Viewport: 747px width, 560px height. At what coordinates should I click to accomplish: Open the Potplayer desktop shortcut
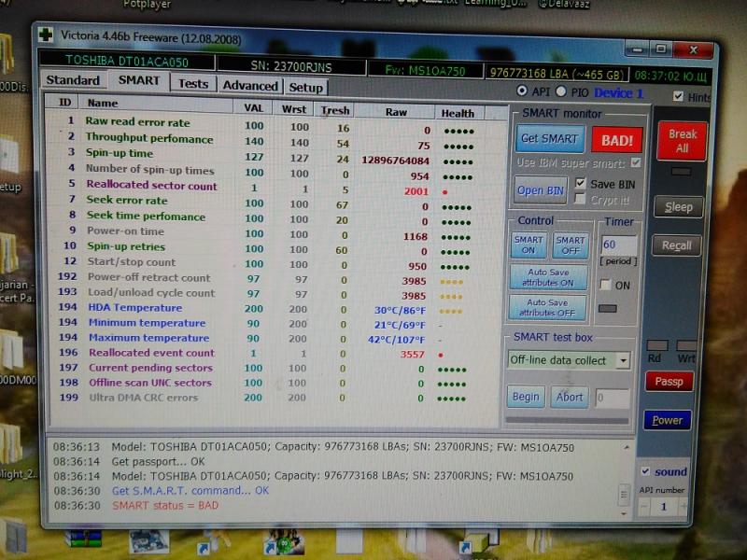(x=147, y=5)
